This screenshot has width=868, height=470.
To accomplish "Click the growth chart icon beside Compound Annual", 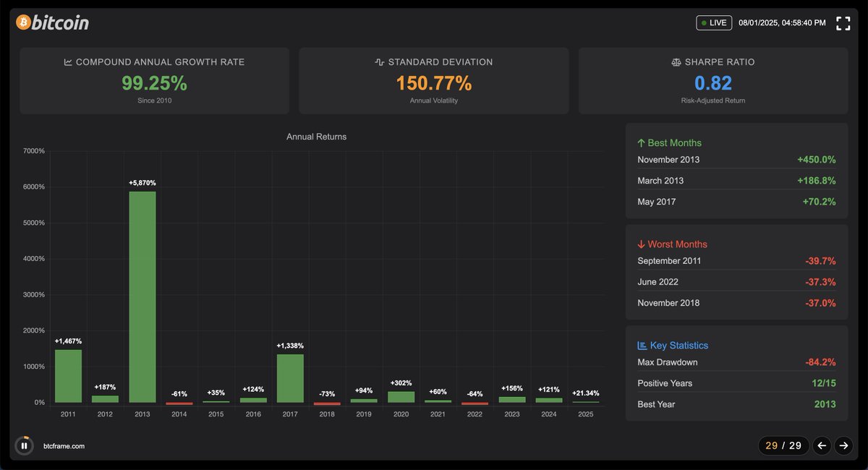I will coord(68,62).
